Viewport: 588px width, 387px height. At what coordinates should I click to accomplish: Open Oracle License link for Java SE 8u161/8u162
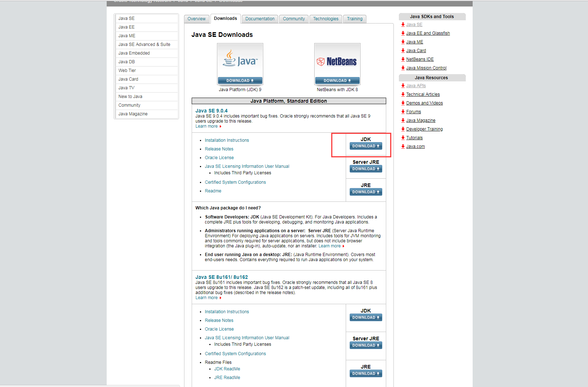tap(219, 329)
